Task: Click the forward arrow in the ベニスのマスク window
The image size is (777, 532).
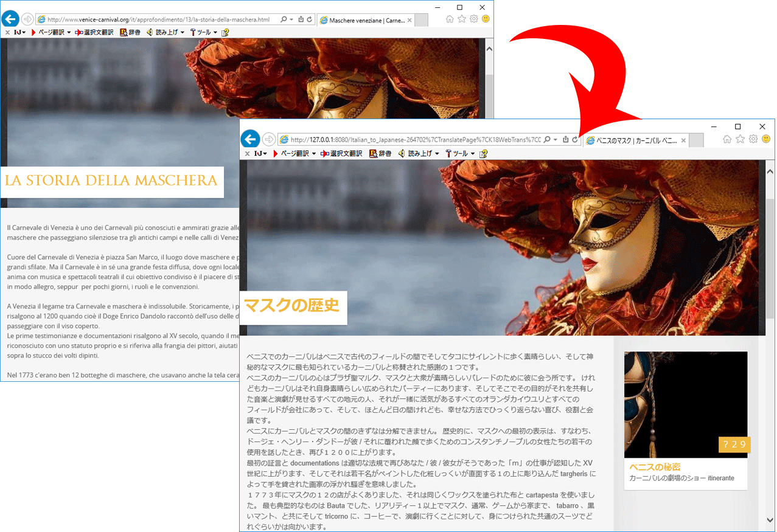Action: [268, 140]
